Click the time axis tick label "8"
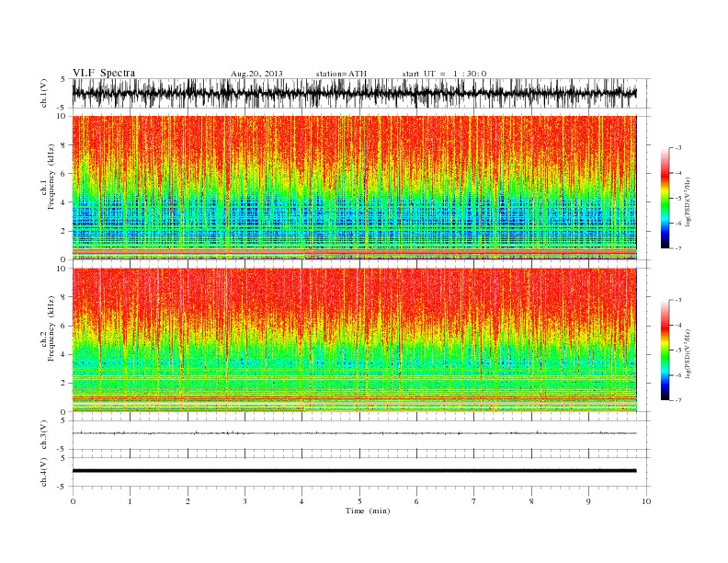 (x=531, y=501)
